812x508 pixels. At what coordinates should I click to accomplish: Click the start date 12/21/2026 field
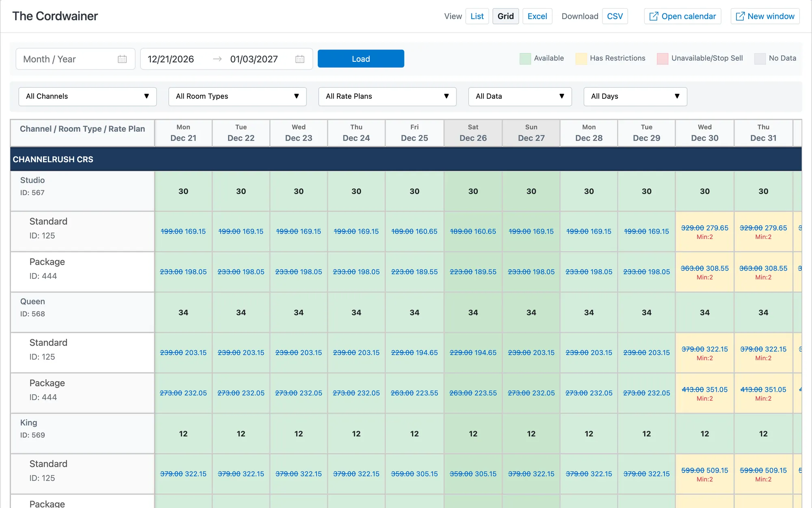click(171, 59)
